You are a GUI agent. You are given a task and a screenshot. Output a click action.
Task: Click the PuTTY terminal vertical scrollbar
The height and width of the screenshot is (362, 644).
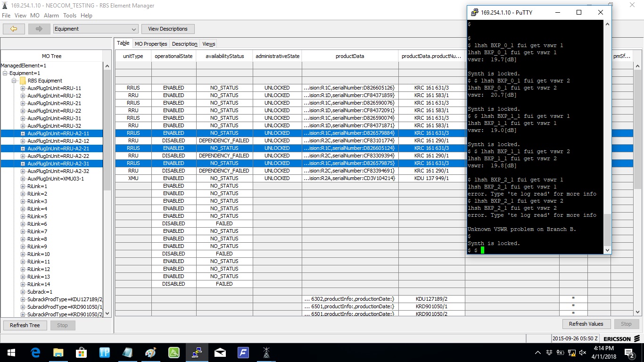tap(607, 137)
